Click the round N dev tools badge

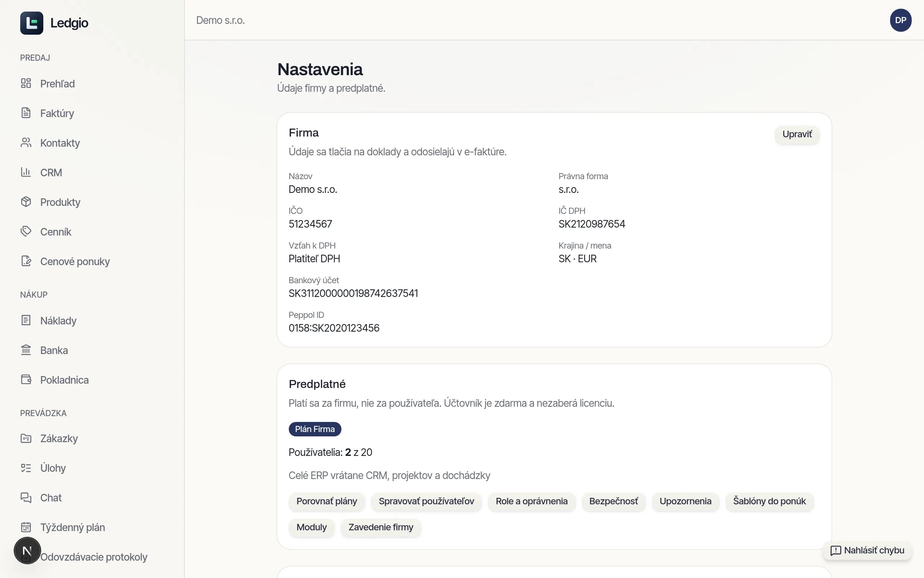[27, 551]
